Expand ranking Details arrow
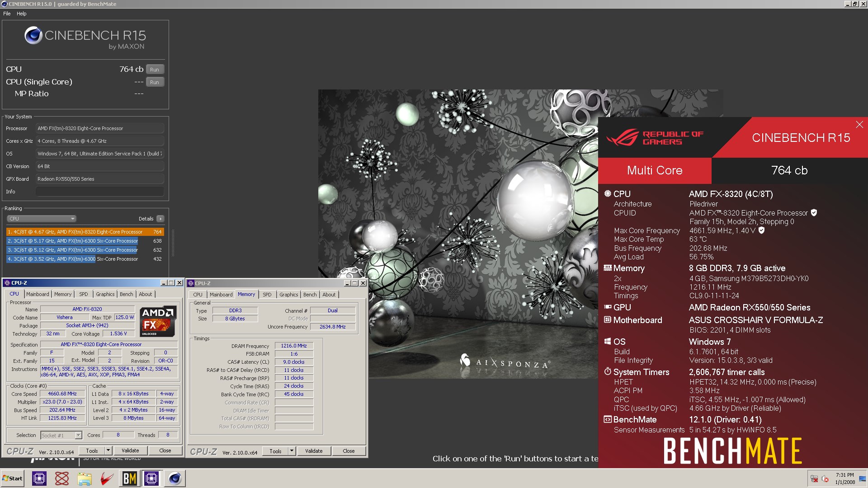The image size is (868, 488). (160, 219)
